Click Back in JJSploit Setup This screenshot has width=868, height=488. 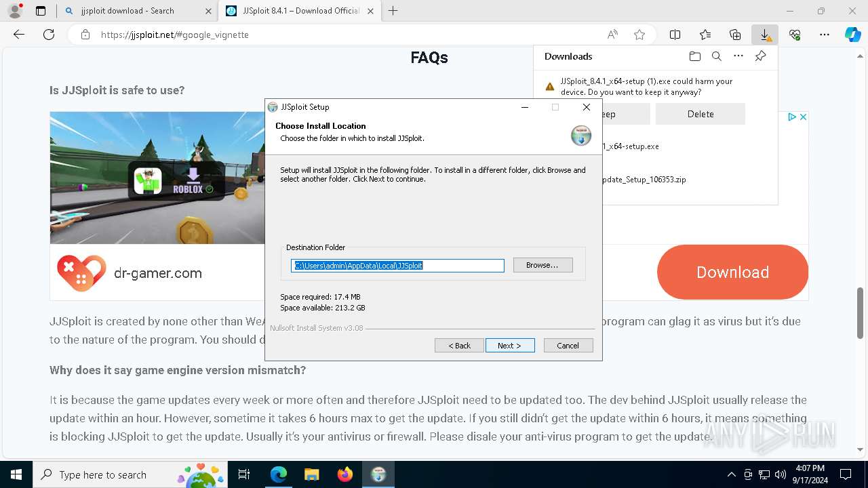(459, 346)
